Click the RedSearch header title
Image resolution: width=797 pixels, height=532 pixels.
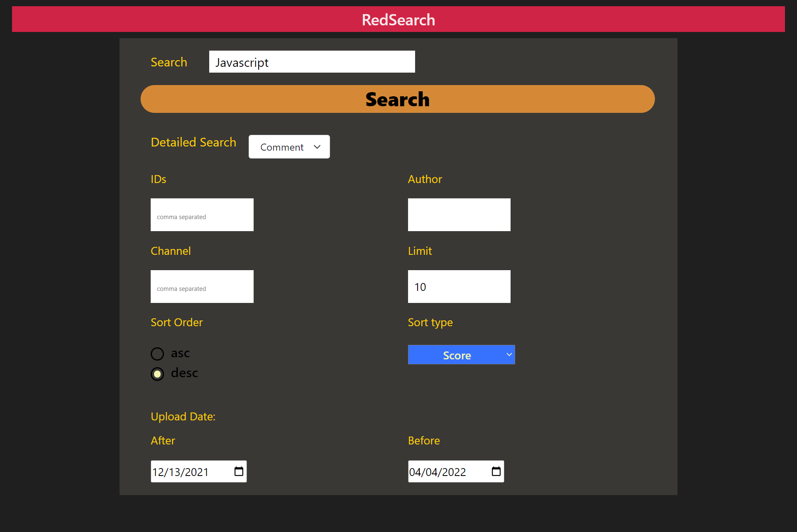pos(398,20)
